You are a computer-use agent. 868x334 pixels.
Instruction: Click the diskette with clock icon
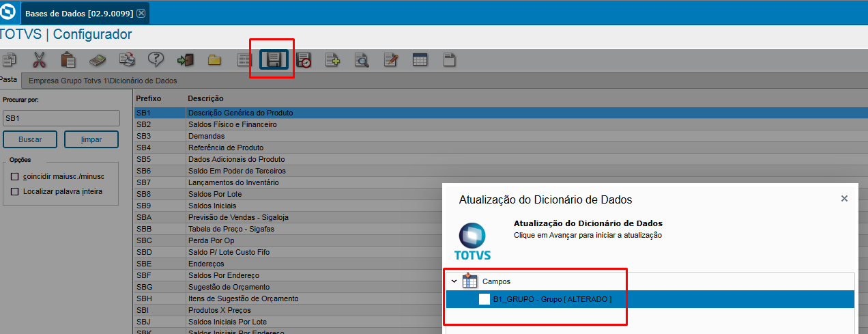[304, 60]
